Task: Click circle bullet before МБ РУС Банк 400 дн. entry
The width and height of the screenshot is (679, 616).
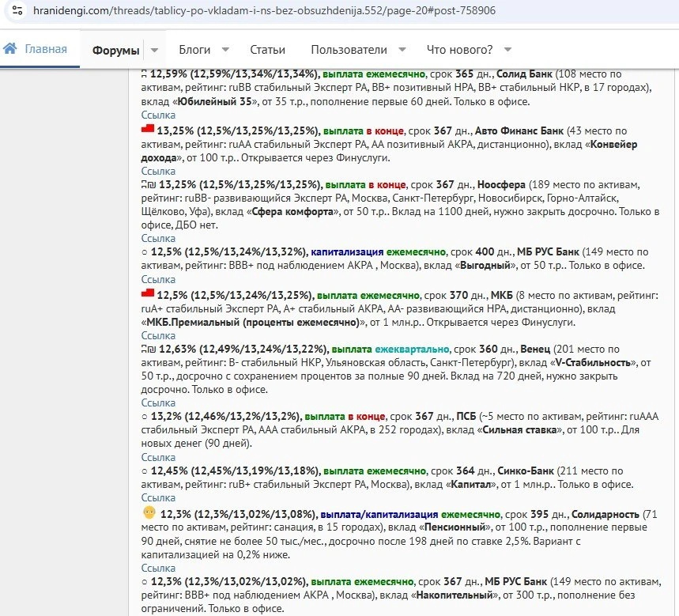Action: tap(145, 252)
